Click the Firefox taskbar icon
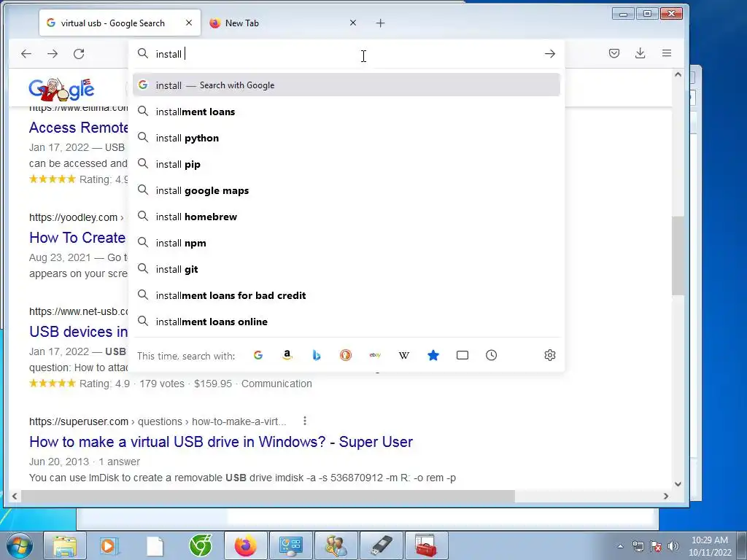Viewport: 747px width, 560px height. point(245,545)
